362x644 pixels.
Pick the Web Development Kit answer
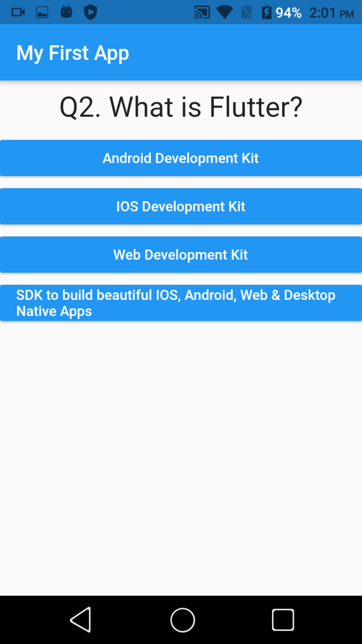point(181,255)
